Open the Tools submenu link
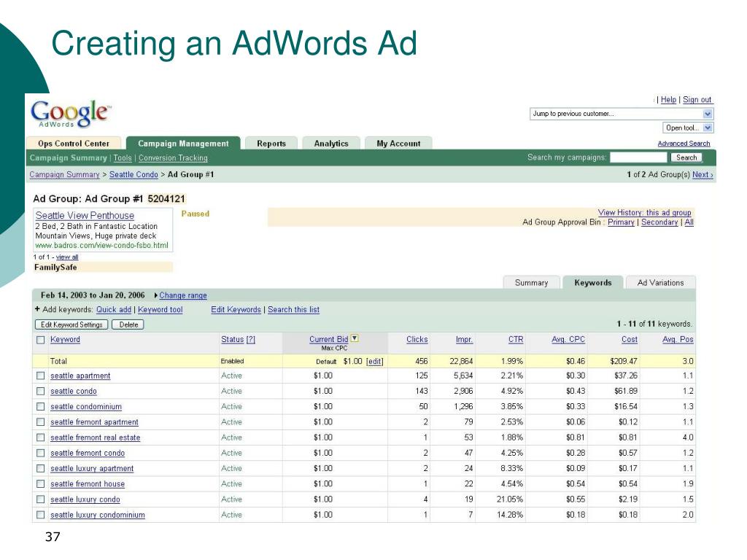 click(123, 157)
